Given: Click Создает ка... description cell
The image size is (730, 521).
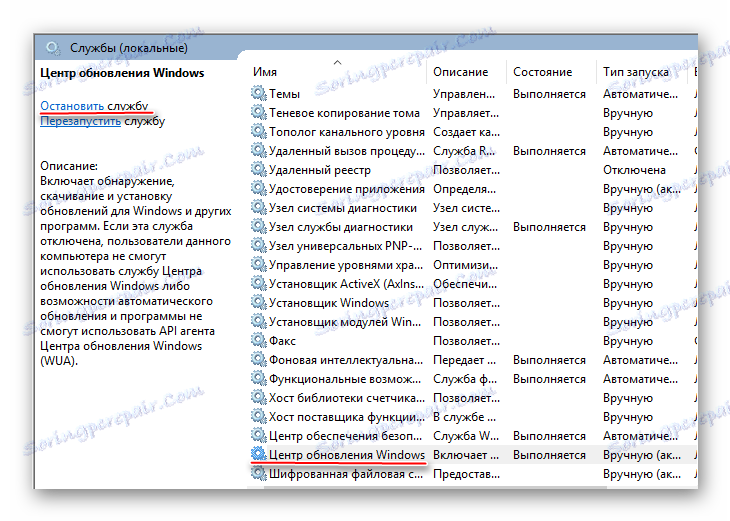Looking at the screenshot, I should (x=466, y=132).
